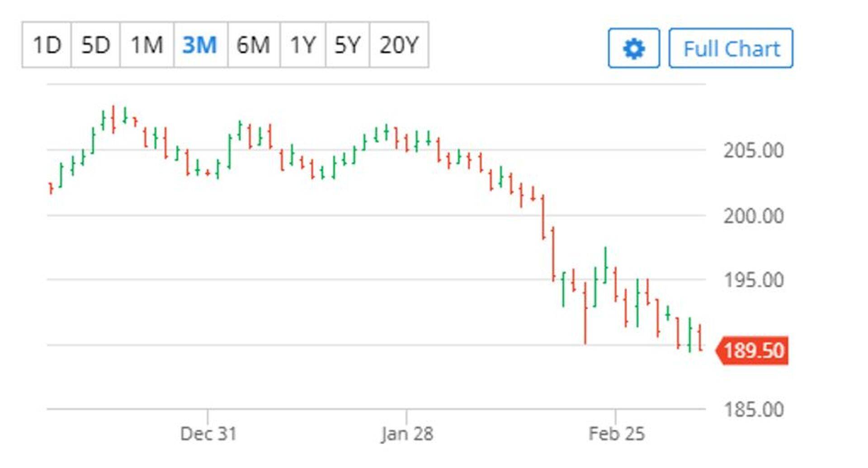The height and width of the screenshot is (468, 868).
Task: Click the Dec 31 date label
Action: [x=208, y=434]
